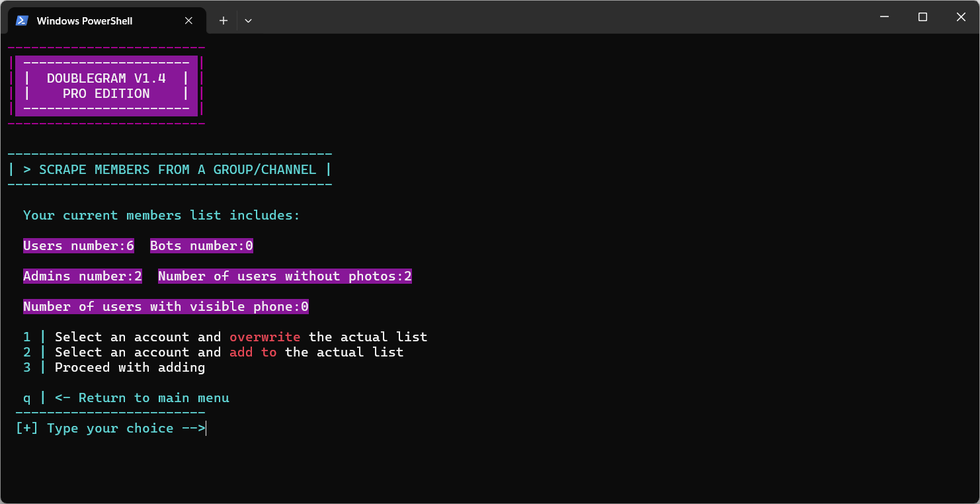Click the red 'add to' text in option 2
The width and height of the screenshot is (980, 504).
click(253, 353)
